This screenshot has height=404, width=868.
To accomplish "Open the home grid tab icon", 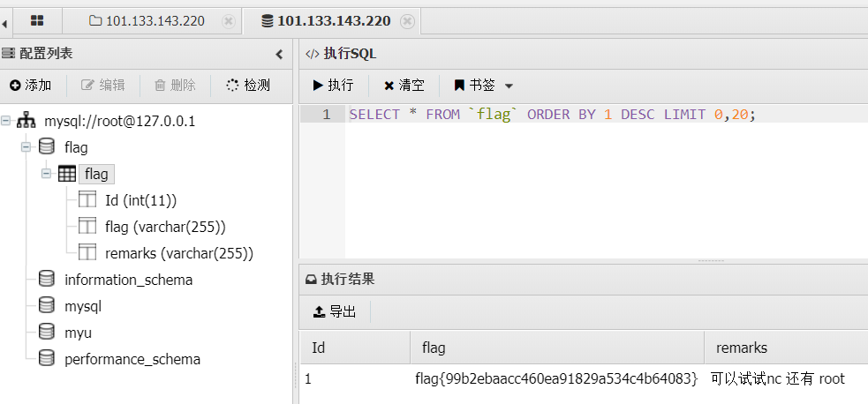I will pyautogui.click(x=36, y=21).
